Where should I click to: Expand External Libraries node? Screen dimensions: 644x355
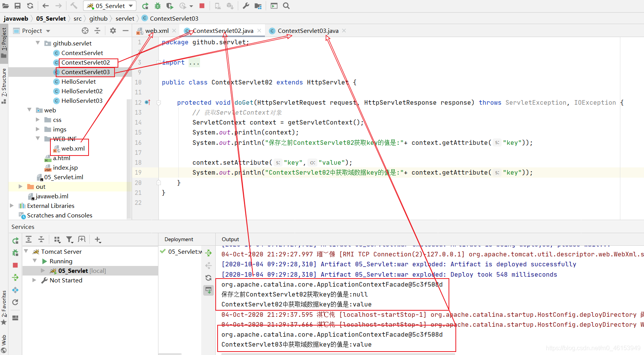click(12, 206)
